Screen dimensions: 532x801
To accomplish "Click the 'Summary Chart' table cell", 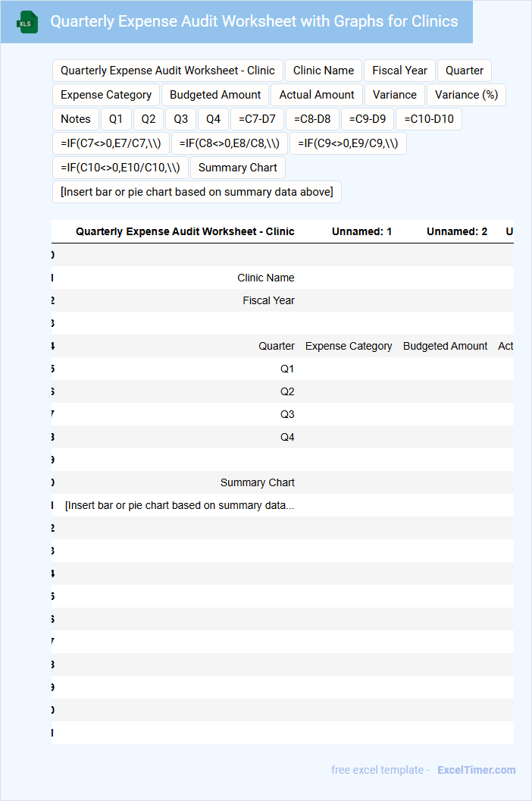I will 258,482.
